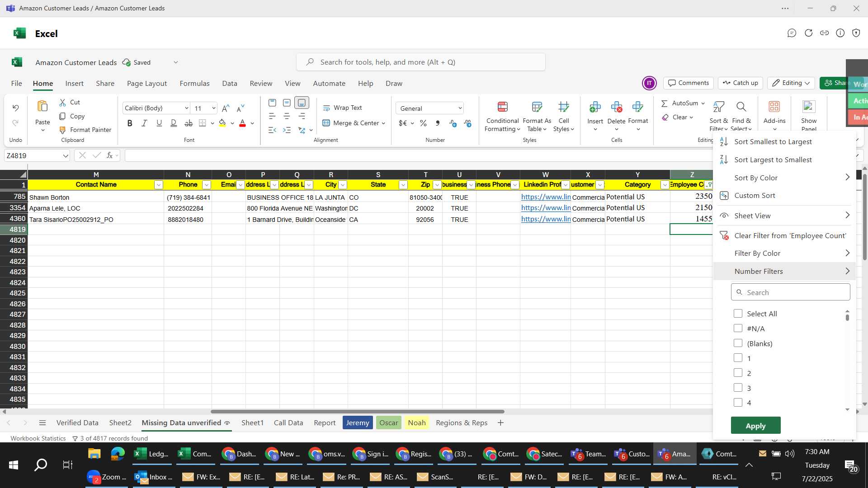Select the Format Painter tool
The height and width of the screenshot is (488, 868).
[85, 130]
